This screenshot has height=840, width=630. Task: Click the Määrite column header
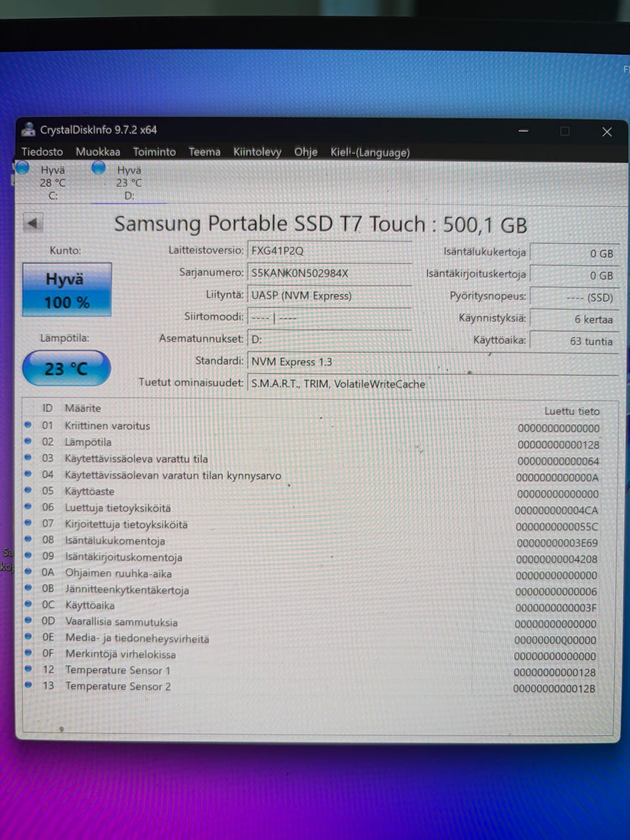pyautogui.click(x=83, y=408)
